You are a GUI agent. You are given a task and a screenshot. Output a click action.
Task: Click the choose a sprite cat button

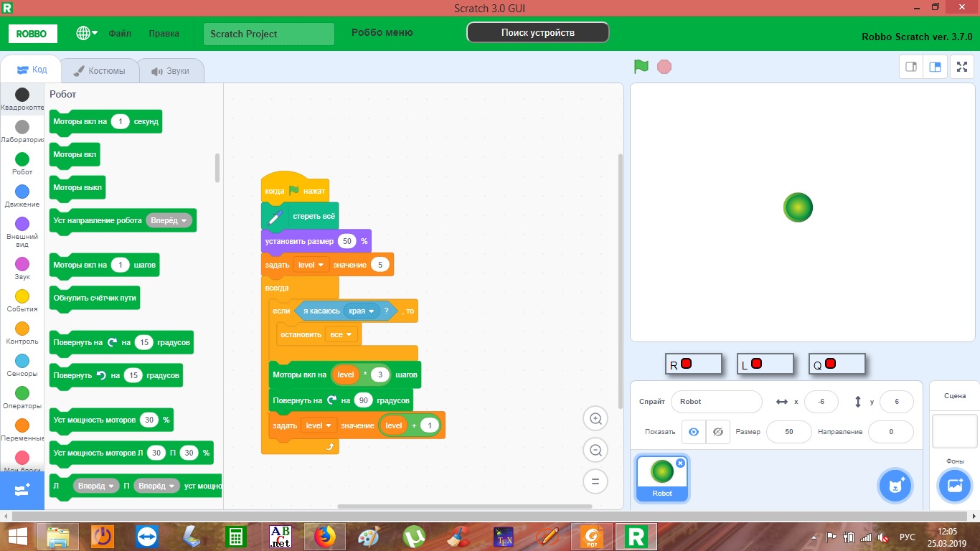coord(895,486)
